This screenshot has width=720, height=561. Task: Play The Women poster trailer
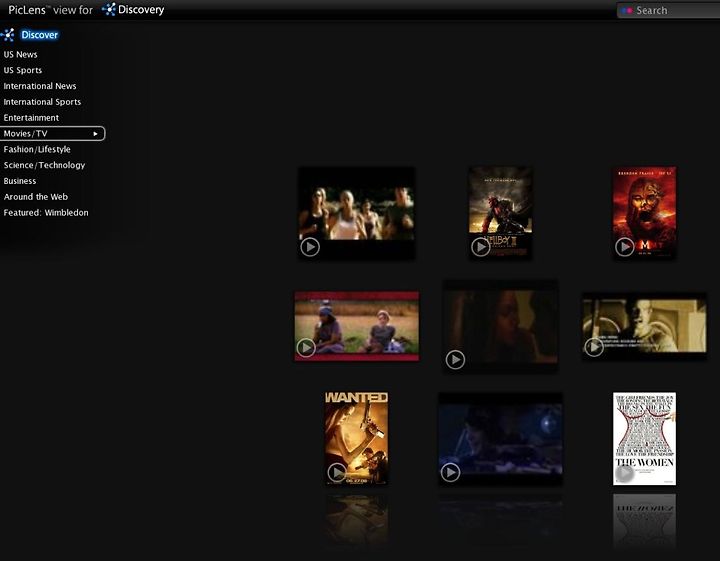(x=624, y=473)
